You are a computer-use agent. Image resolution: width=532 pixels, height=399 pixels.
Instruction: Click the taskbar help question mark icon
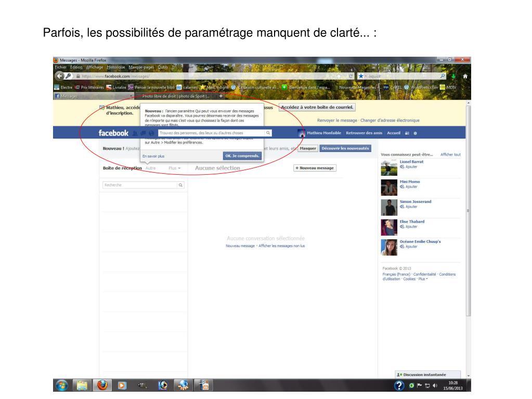pos(399,385)
